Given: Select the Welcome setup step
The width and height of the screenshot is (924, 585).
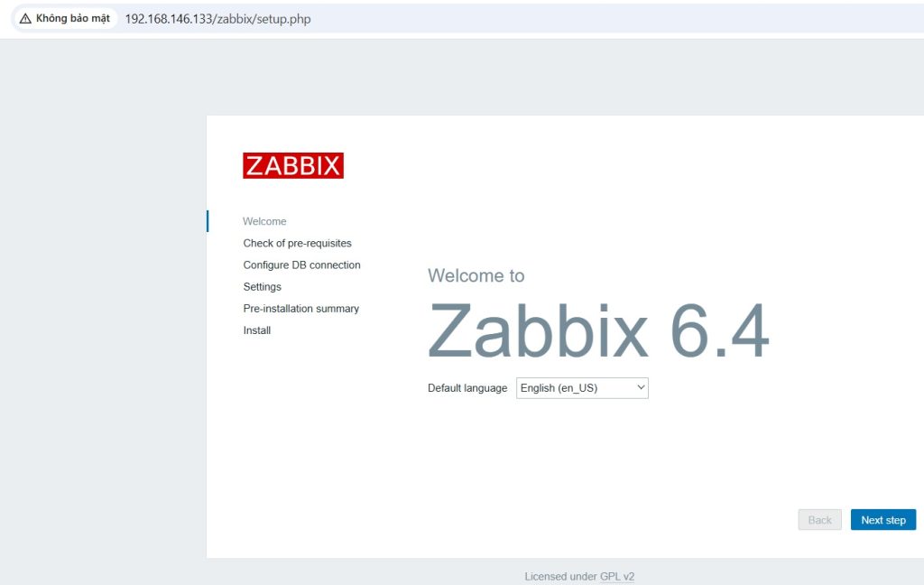Looking at the screenshot, I should tap(264, 221).
